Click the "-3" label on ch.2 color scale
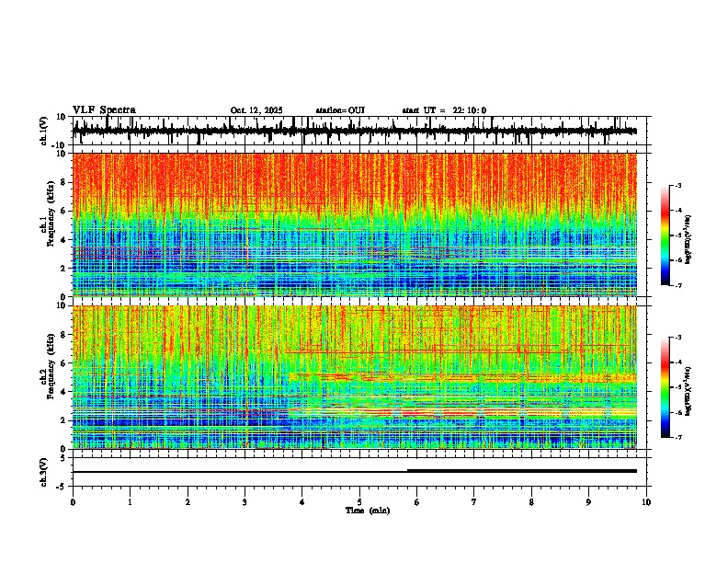728x563 pixels. (678, 338)
